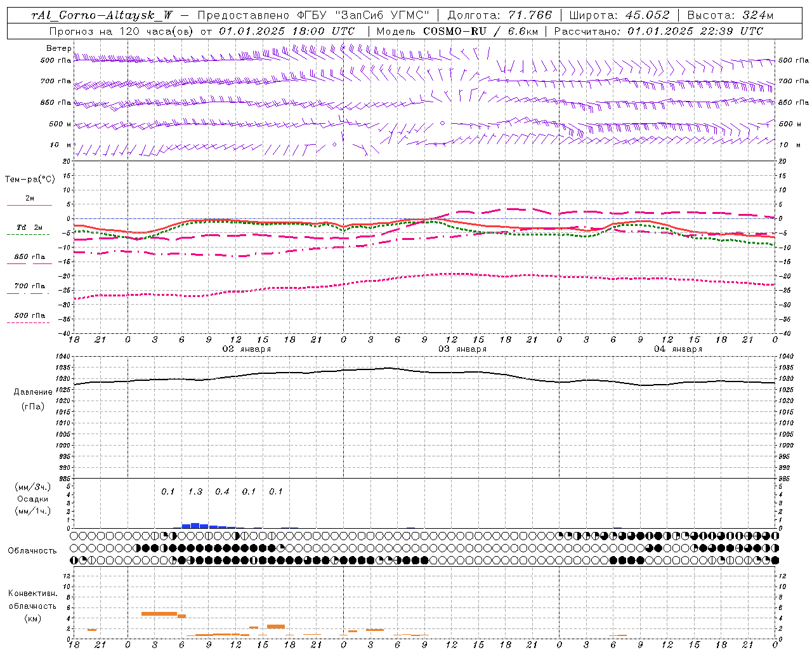
Task: Click the (мм/3ч.) precipitation unit label
Action: point(32,487)
